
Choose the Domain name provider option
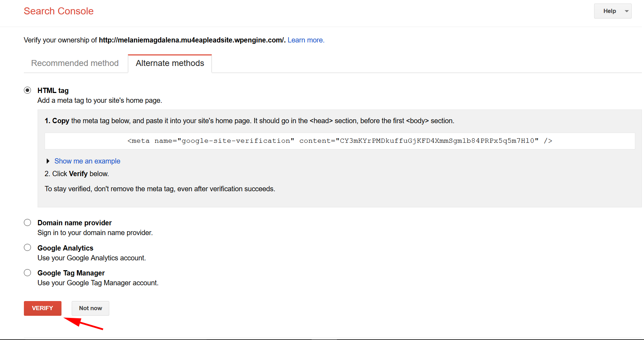coord(27,222)
